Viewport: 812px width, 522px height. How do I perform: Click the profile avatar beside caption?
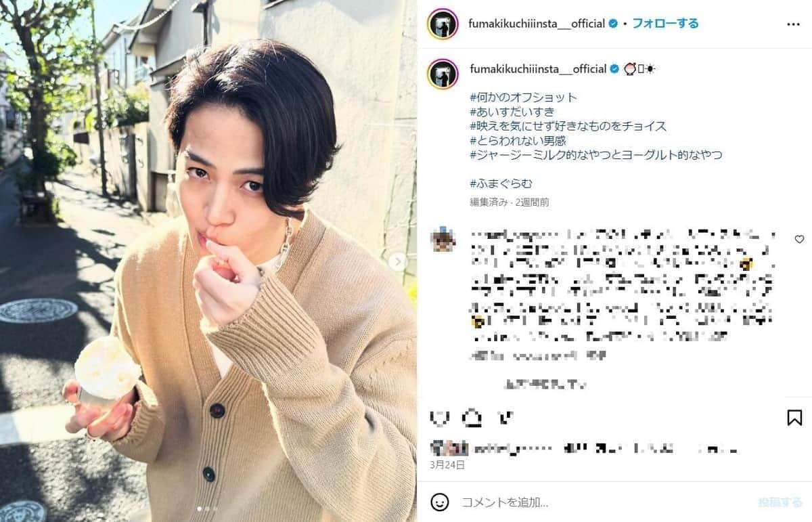pyautogui.click(x=443, y=73)
